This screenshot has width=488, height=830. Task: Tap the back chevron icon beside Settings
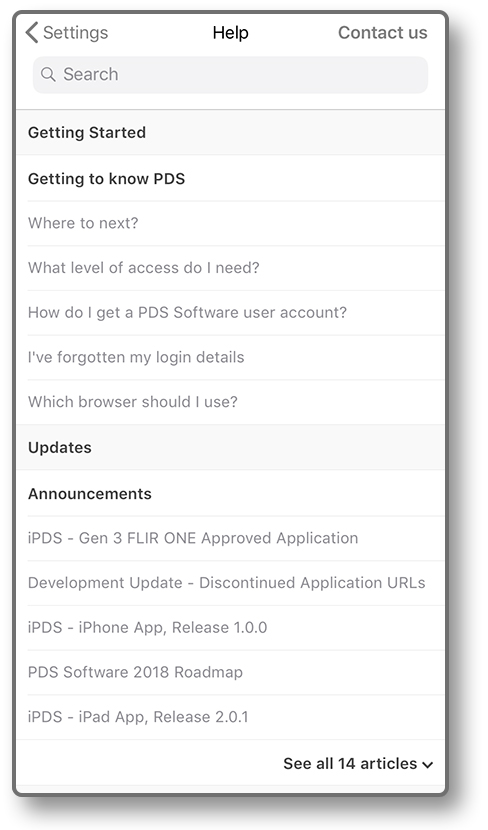(x=32, y=33)
